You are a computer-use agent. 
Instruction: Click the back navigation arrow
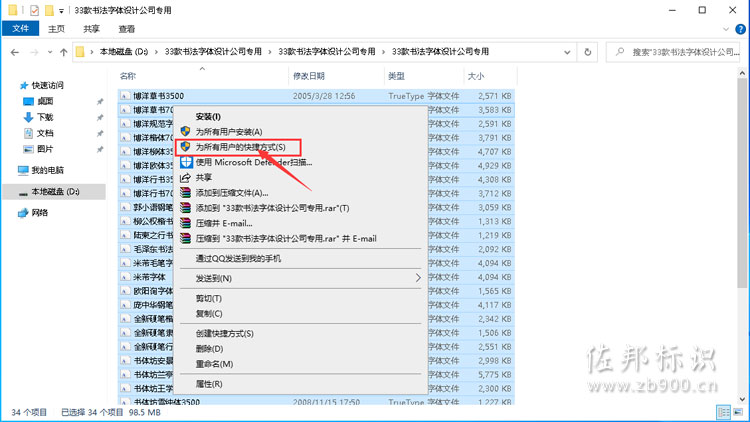[x=13, y=51]
